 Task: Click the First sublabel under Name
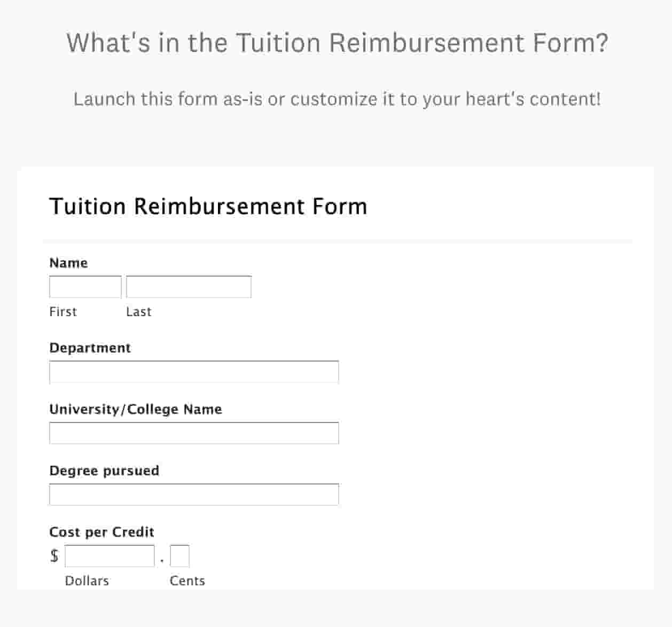(63, 312)
